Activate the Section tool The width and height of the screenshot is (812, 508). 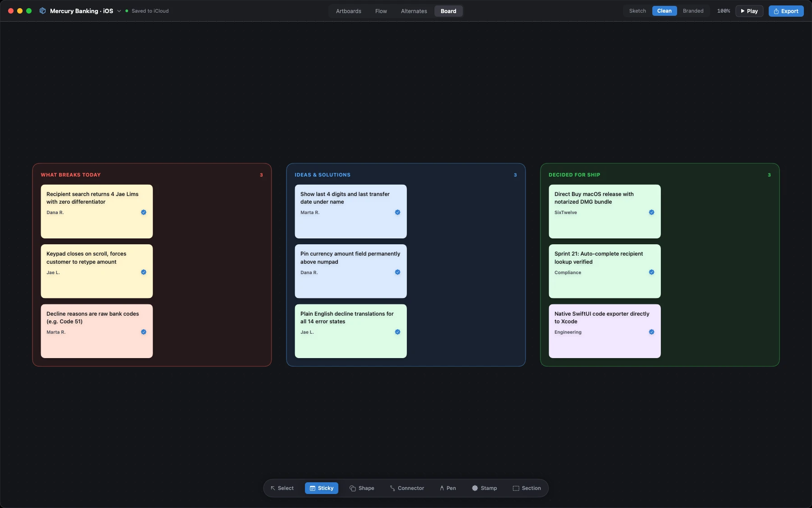point(527,488)
